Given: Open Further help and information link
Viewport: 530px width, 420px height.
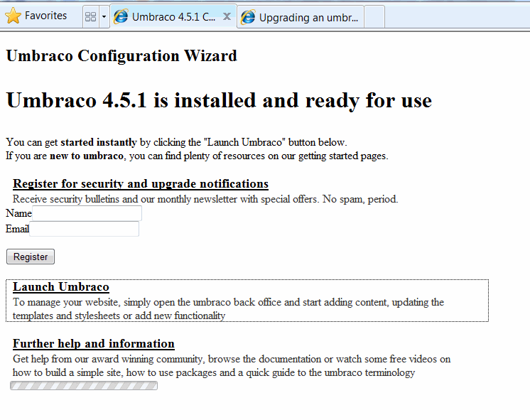Looking at the screenshot, I should pos(94,343).
